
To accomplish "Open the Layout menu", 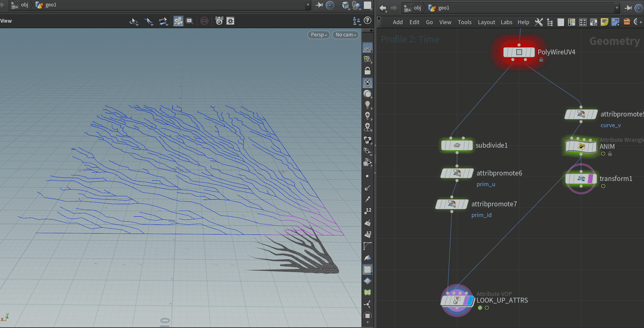I will [x=486, y=22].
